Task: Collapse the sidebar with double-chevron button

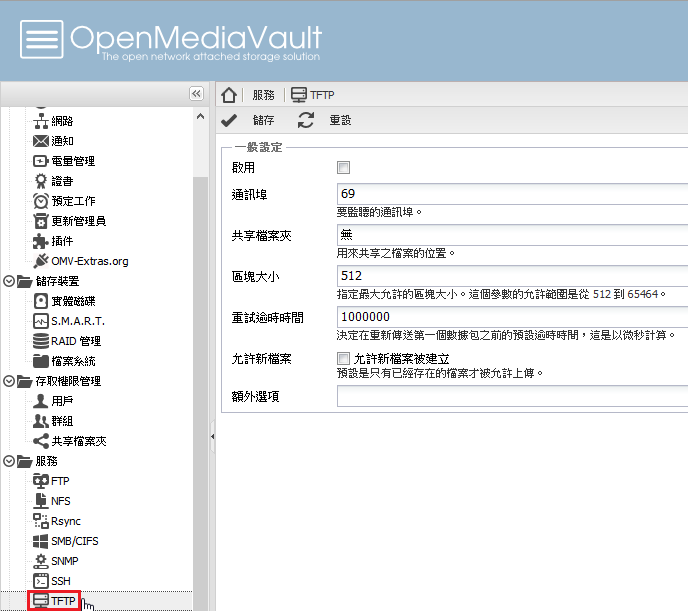Action: point(196,93)
